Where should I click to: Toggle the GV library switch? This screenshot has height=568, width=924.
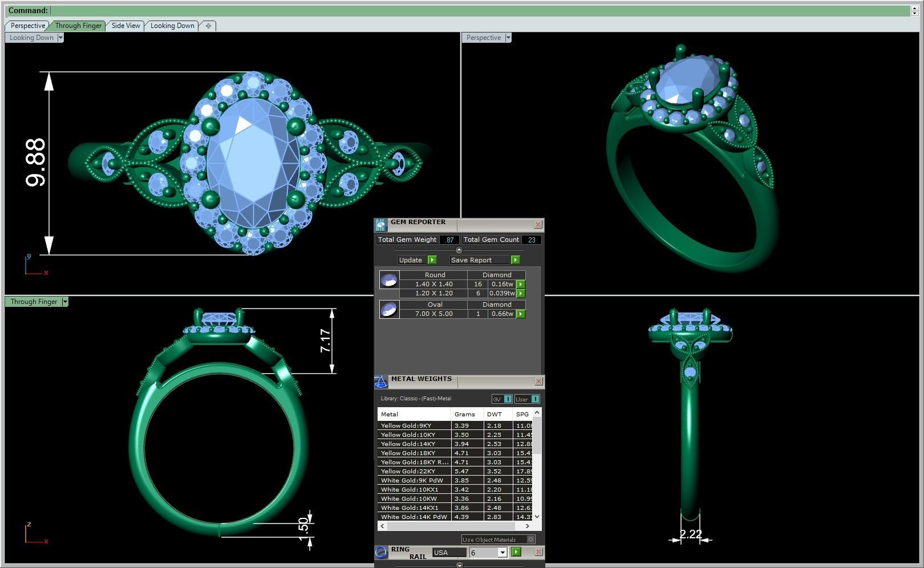point(502,399)
